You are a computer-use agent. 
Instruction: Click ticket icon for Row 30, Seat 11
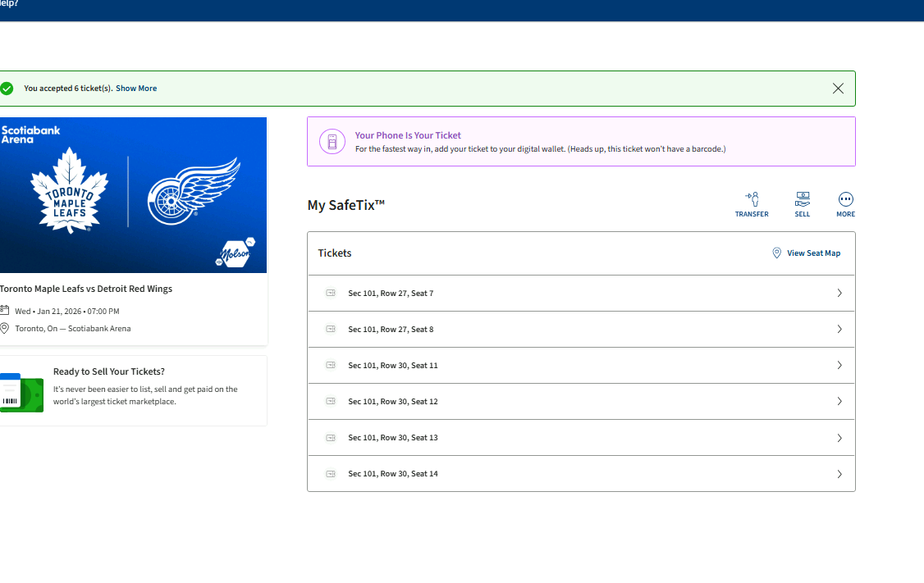332,365
